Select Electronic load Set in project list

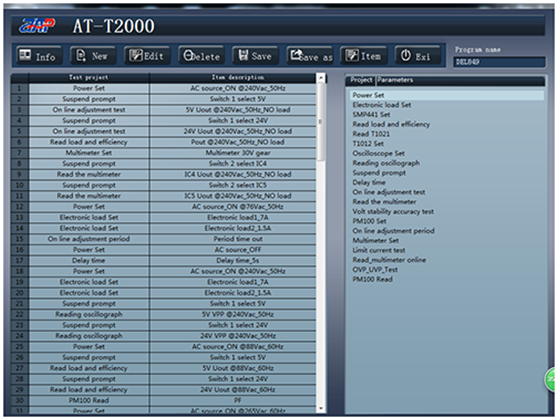point(381,105)
